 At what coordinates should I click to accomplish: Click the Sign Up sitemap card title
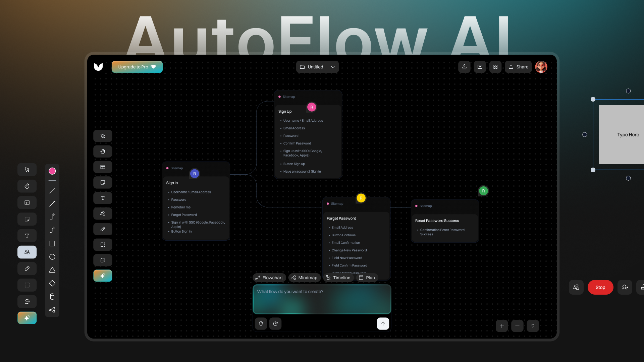[x=285, y=112]
